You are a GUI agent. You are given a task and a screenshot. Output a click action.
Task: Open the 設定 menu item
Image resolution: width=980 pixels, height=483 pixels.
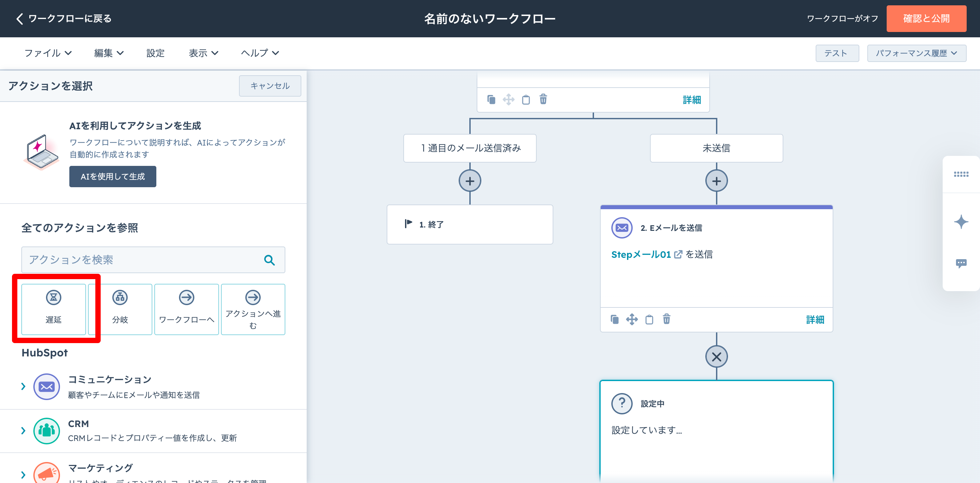[x=155, y=53]
